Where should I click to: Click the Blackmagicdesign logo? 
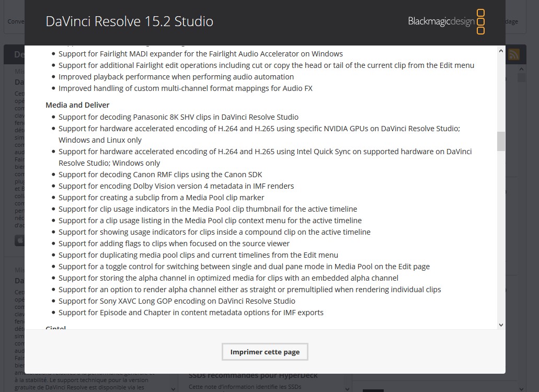click(x=446, y=21)
